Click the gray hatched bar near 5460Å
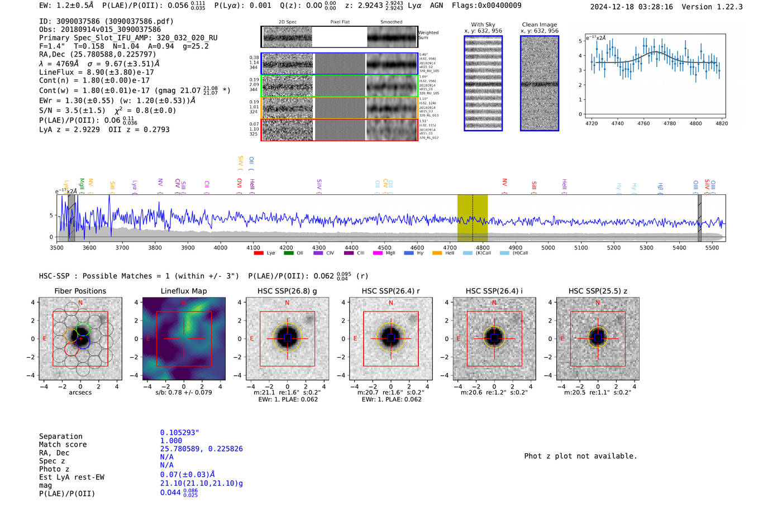Screen dimensions: 782x532 point(699,218)
